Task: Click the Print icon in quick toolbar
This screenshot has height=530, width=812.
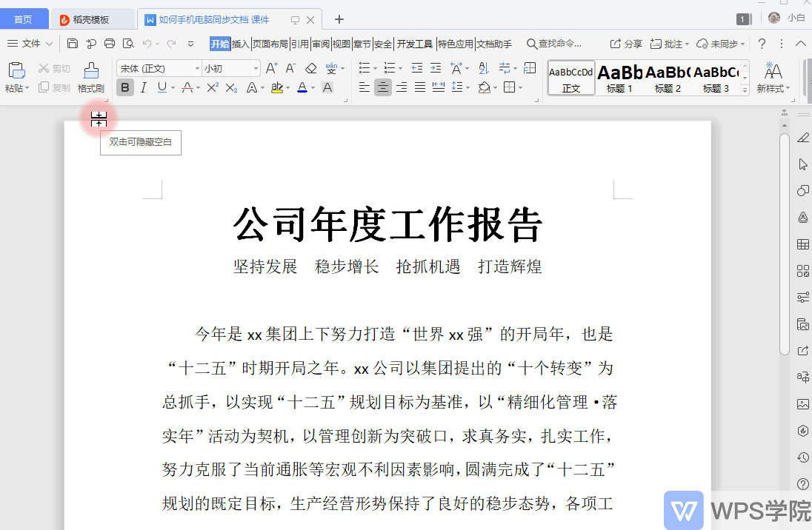Action: (109, 44)
